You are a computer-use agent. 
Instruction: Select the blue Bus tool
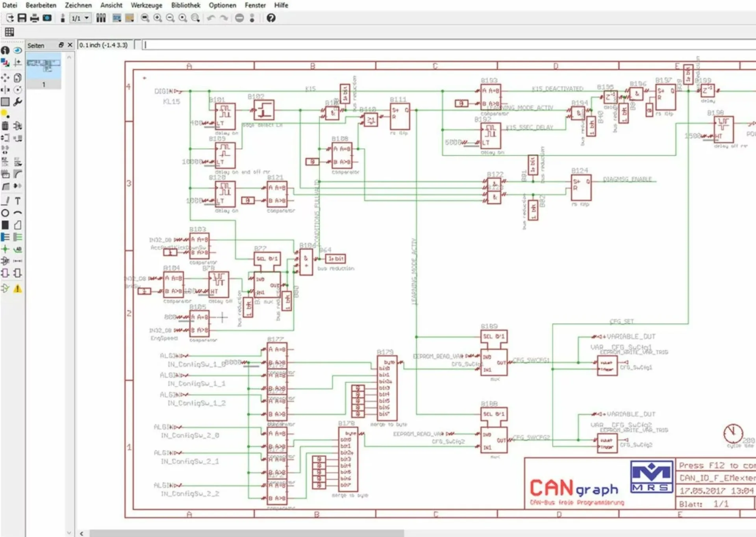tap(5, 237)
